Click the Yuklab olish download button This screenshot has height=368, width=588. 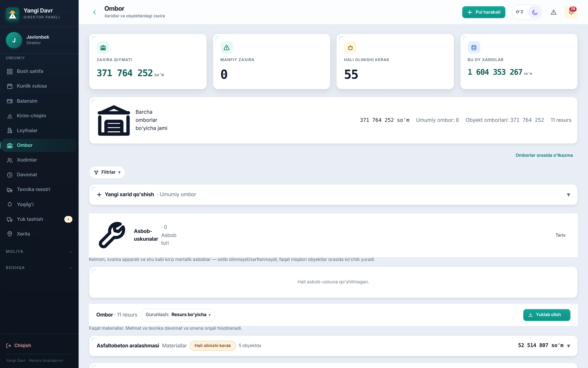[x=547, y=315]
